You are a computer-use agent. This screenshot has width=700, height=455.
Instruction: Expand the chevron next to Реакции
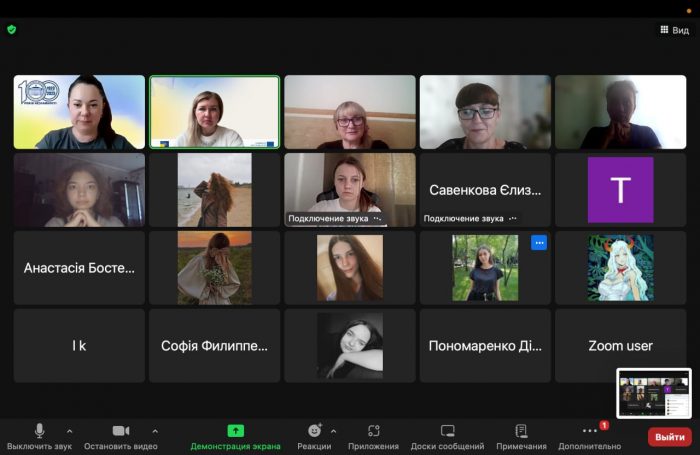point(333,431)
